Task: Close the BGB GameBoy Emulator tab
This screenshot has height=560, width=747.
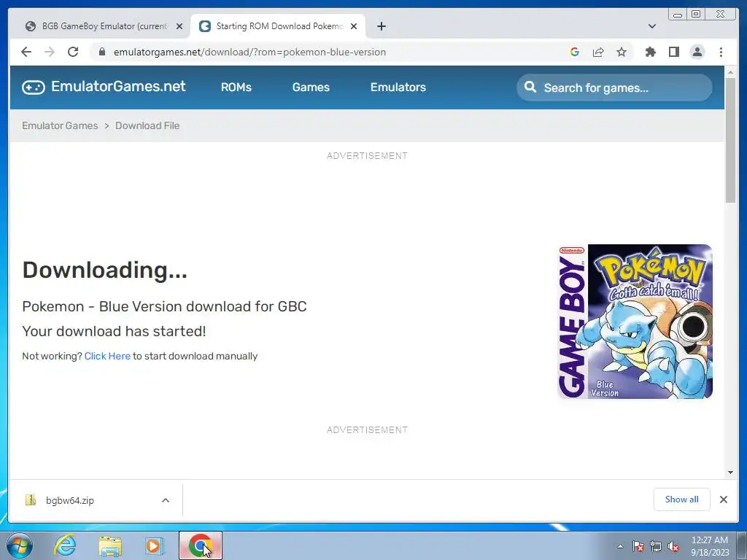Action: [179, 26]
